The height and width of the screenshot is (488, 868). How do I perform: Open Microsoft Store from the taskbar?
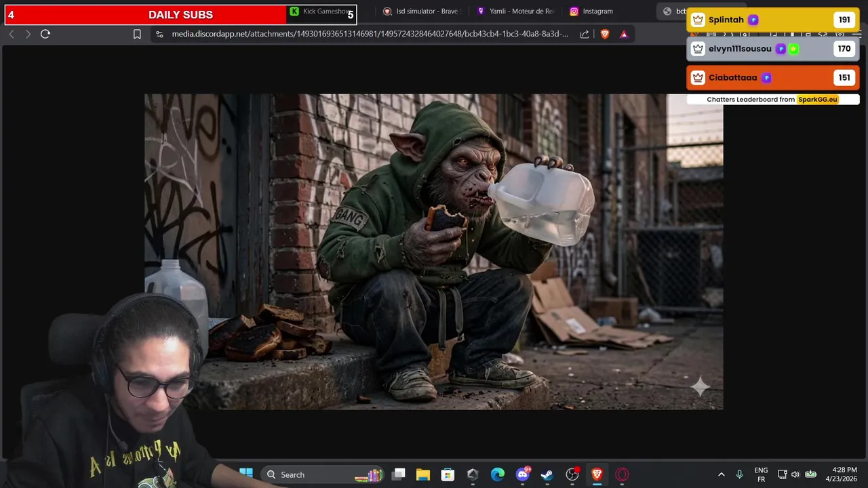[448, 474]
